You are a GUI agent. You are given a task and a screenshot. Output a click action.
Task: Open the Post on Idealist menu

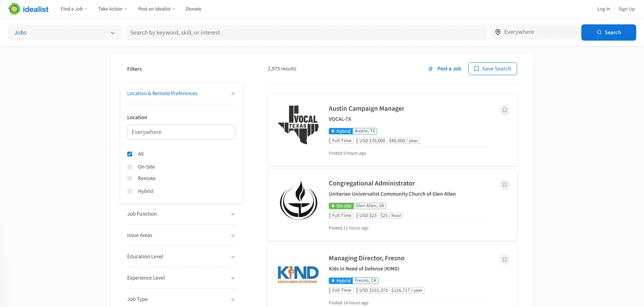[157, 9]
